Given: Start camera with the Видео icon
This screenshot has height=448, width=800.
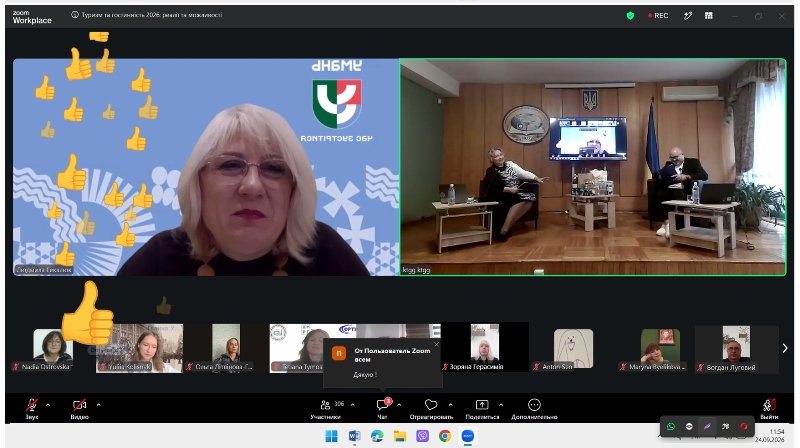Looking at the screenshot, I should click(80, 405).
